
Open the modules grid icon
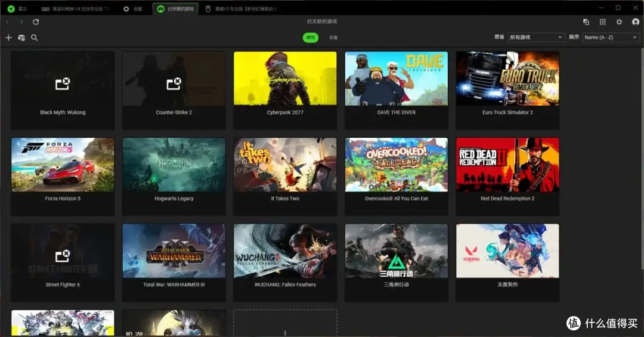coord(602,22)
